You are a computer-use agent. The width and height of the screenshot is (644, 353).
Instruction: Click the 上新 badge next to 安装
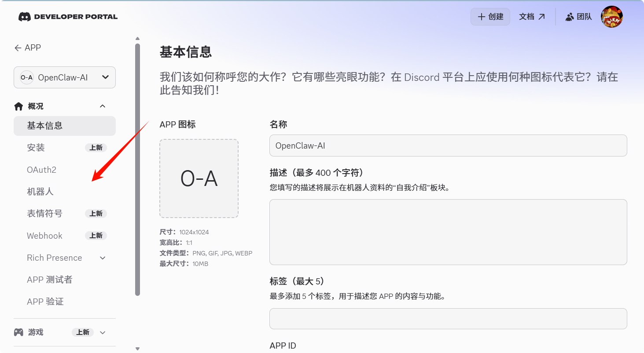tap(96, 148)
